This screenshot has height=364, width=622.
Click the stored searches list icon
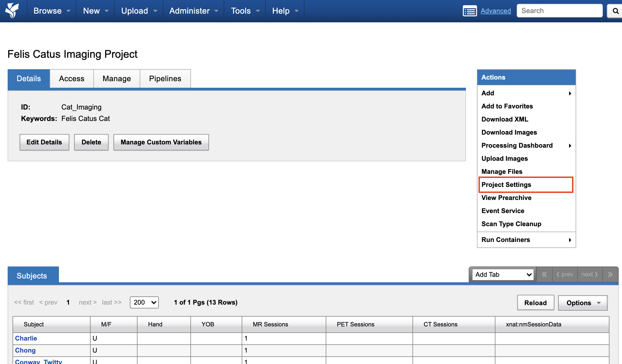point(470,11)
